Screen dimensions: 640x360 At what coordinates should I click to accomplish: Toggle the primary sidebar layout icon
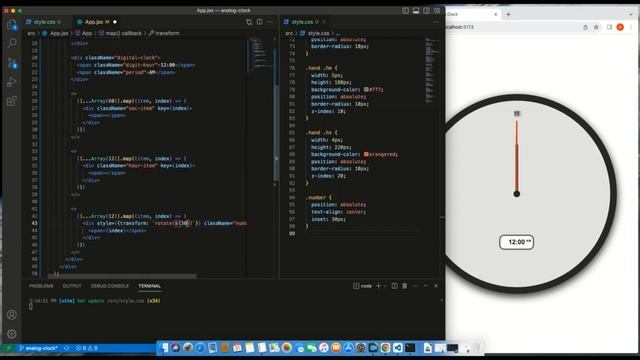(x=405, y=11)
